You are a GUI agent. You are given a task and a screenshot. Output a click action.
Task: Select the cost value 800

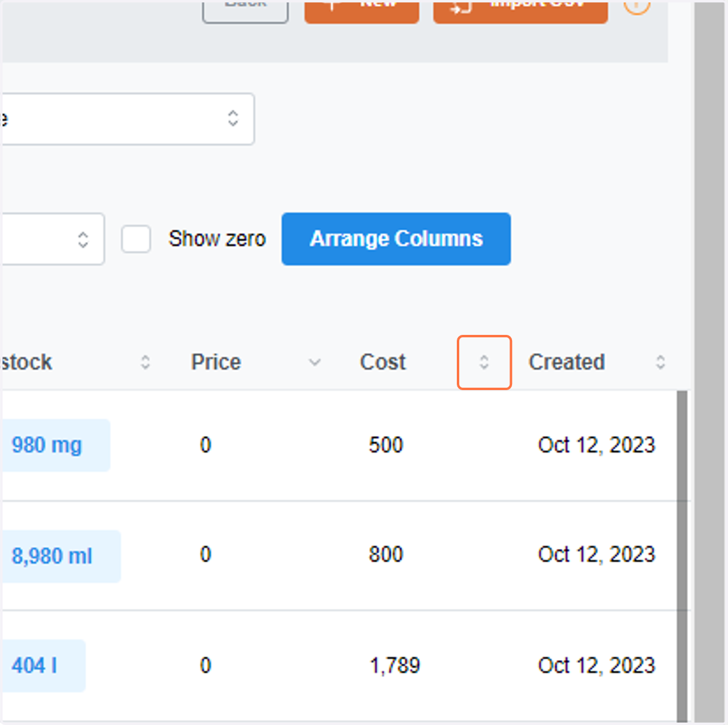pyautogui.click(x=386, y=555)
